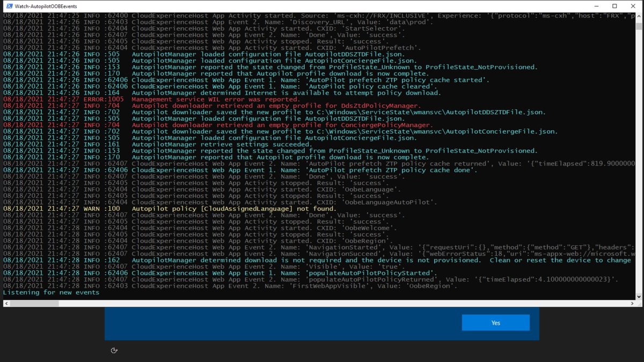Image resolution: width=644 pixels, height=362 pixels.
Task: Click the 'FirstWebAppVisible' event line
Action: [x=230, y=286]
